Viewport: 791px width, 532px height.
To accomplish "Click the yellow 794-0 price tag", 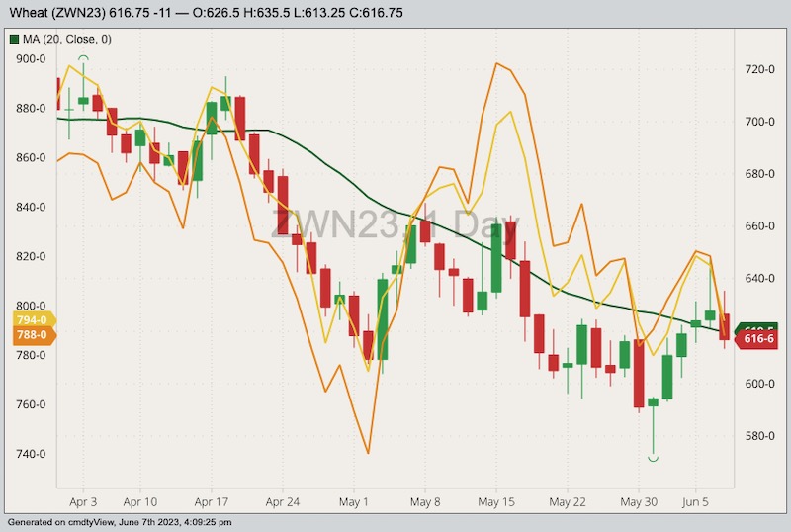I will tap(27, 320).
